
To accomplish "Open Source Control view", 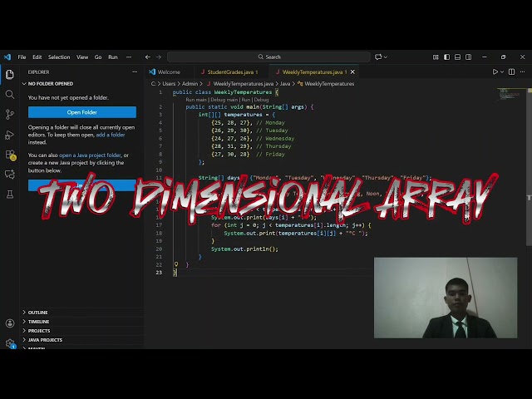I will 10,115.
